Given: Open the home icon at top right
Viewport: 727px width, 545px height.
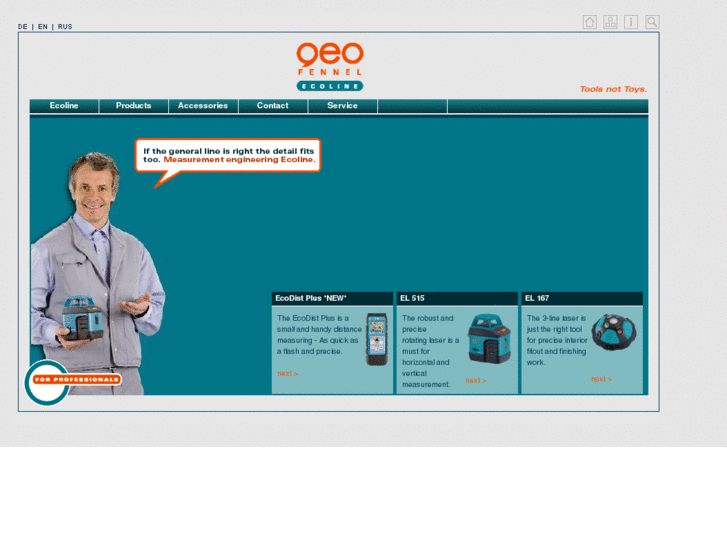Looking at the screenshot, I should tap(589, 22).
